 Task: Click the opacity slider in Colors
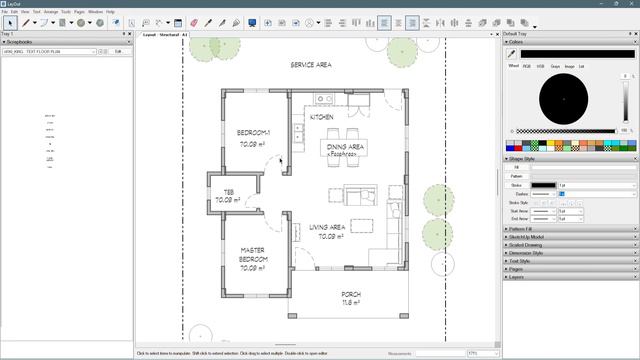coord(567,131)
